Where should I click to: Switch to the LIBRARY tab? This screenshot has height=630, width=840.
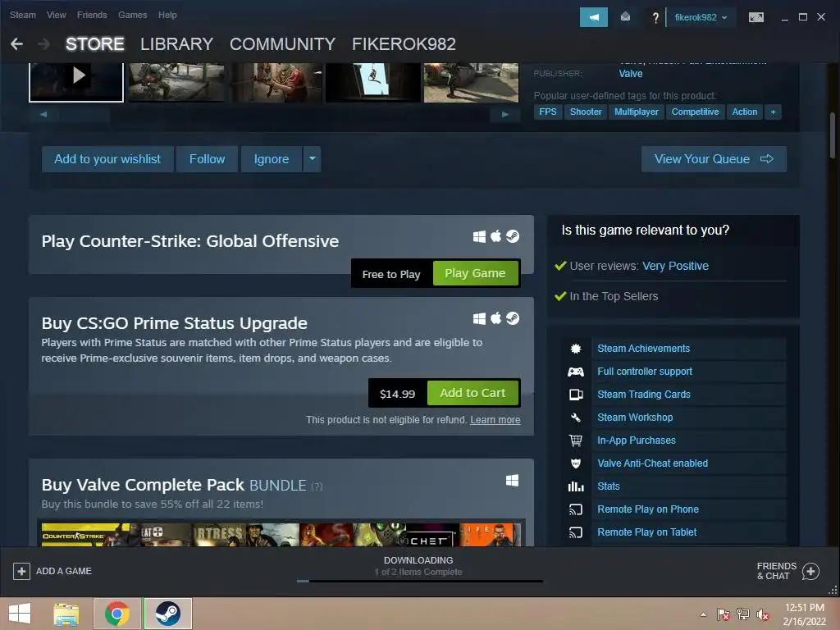pyautogui.click(x=177, y=44)
